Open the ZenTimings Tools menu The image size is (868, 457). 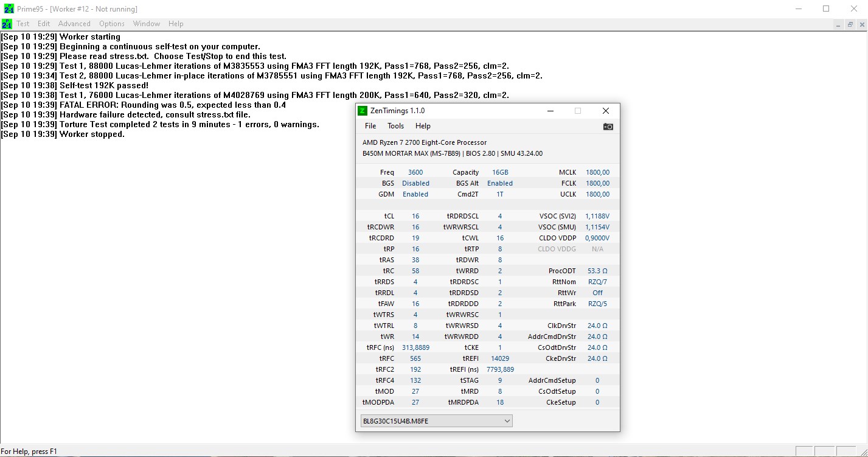[395, 126]
